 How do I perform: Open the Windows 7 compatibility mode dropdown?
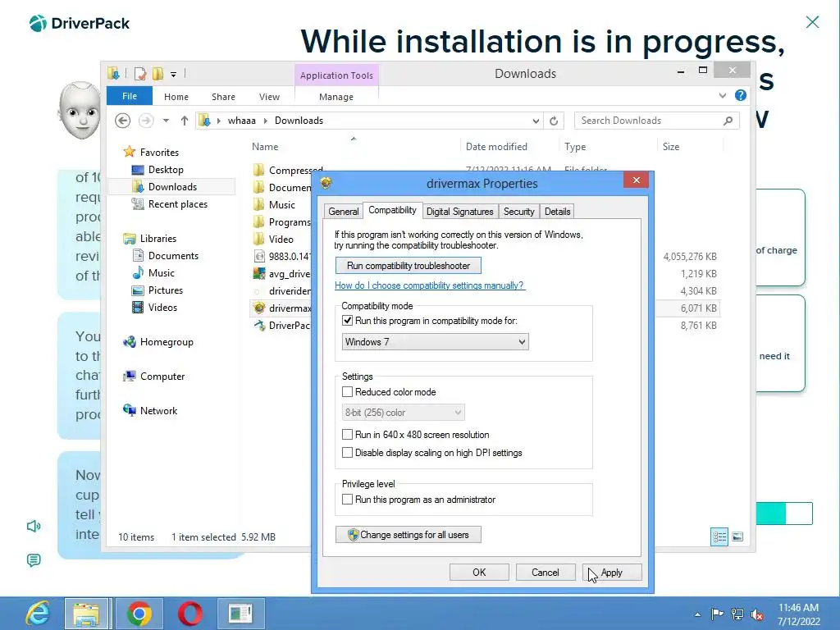tap(435, 342)
